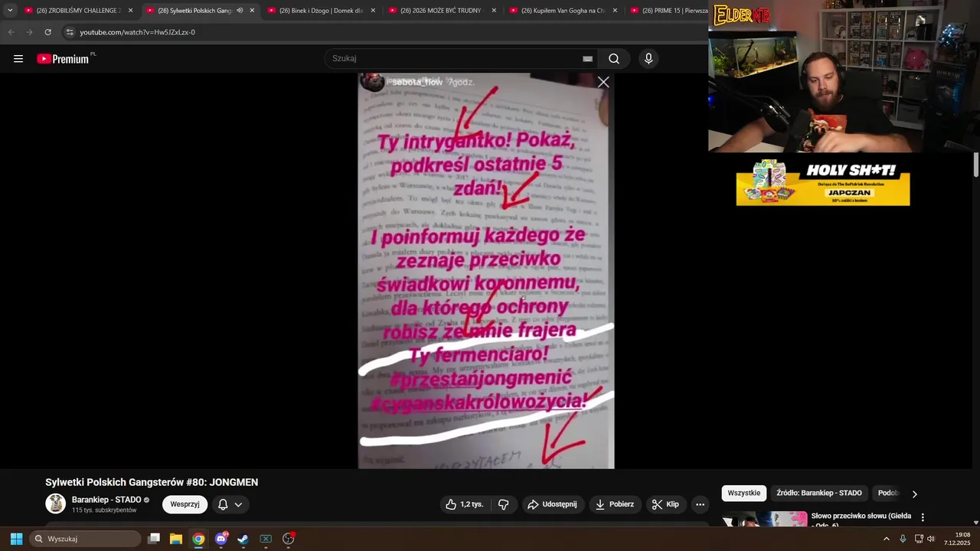The width and height of the screenshot is (980, 551).
Task: Dislike the video with thumbs-down
Action: (x=504, y=504)
